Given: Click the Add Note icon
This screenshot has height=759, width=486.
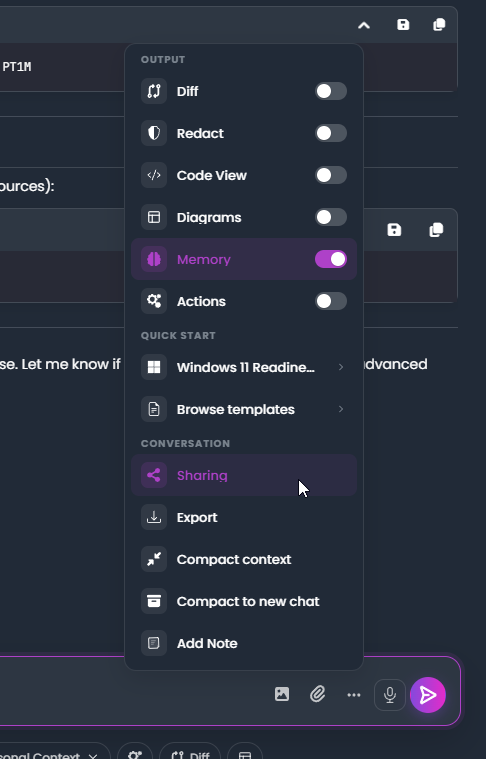Looking at the screenshot, I should click(x=154, y=643).
